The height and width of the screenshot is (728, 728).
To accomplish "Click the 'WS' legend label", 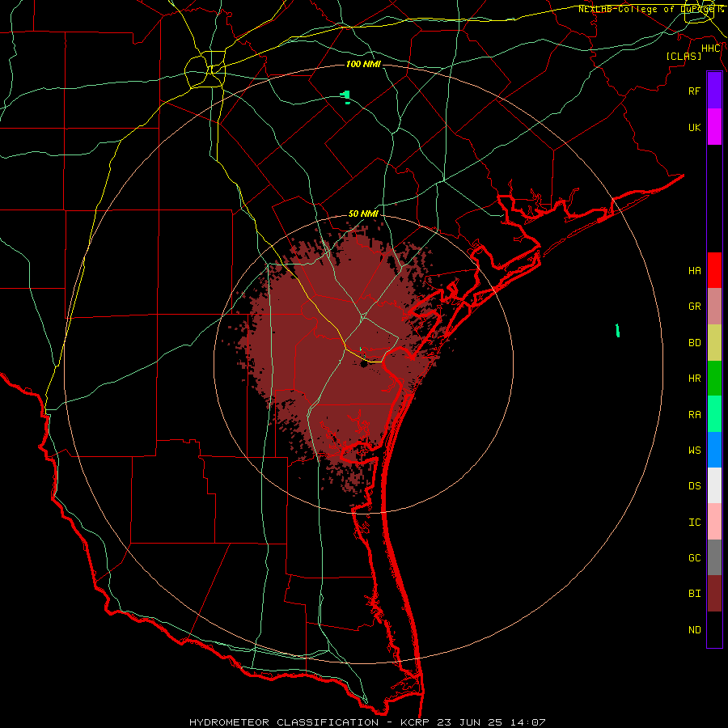I will tap(695, 451).
